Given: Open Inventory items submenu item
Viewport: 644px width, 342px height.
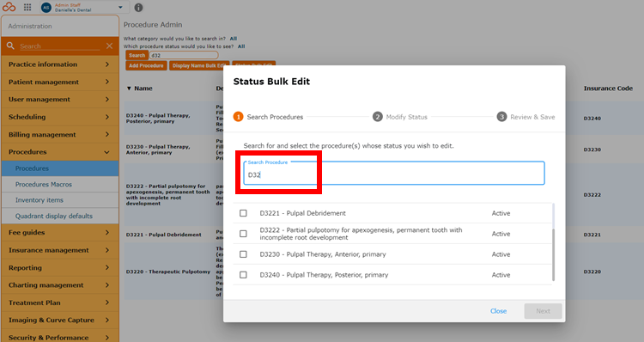Looking at the screenshot, I should pos(60,200).
